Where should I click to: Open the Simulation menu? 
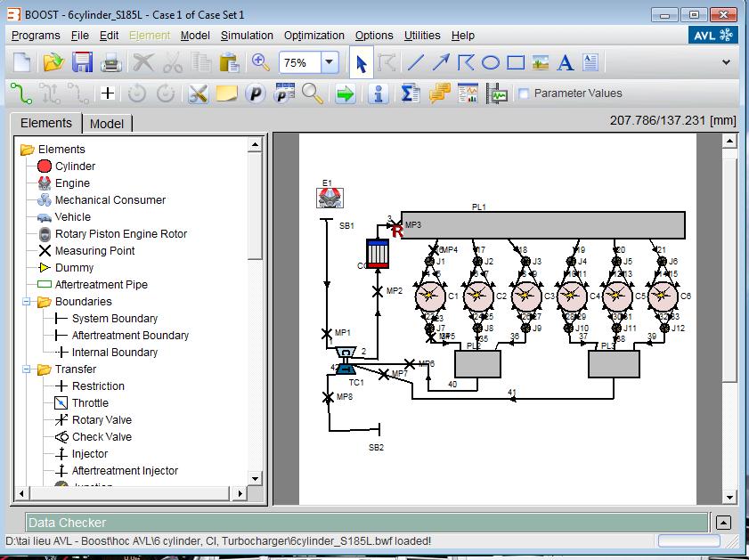[247, 36]
